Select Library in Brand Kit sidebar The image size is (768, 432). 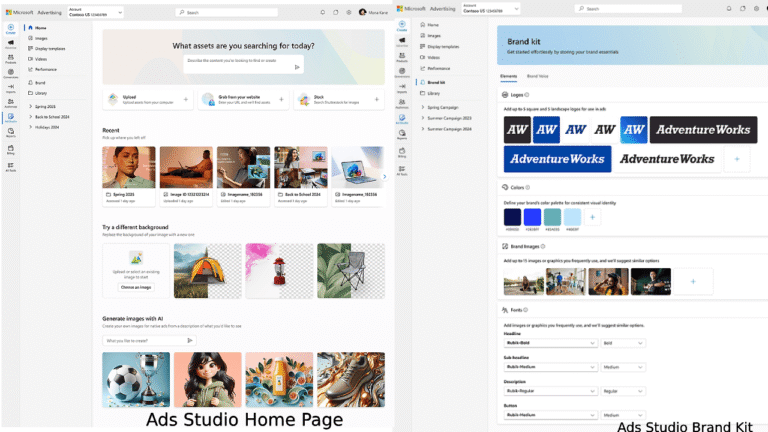pyautogui.click(x=431, y=93)
